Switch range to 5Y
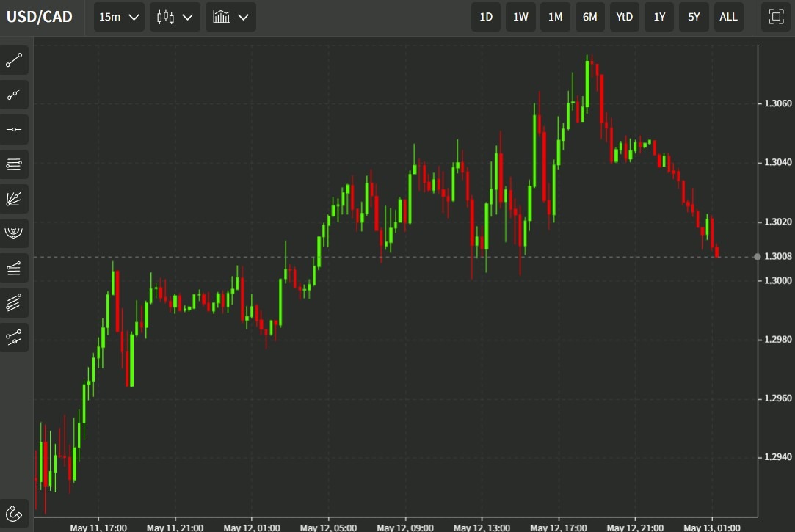The width and height of the screenshot is (795, 532). [x=694, y=17]
